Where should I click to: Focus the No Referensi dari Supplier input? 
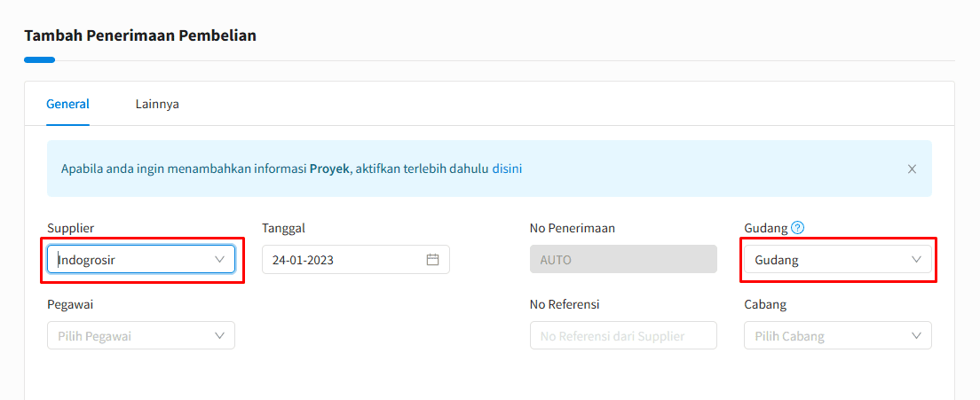pos(623,336)
